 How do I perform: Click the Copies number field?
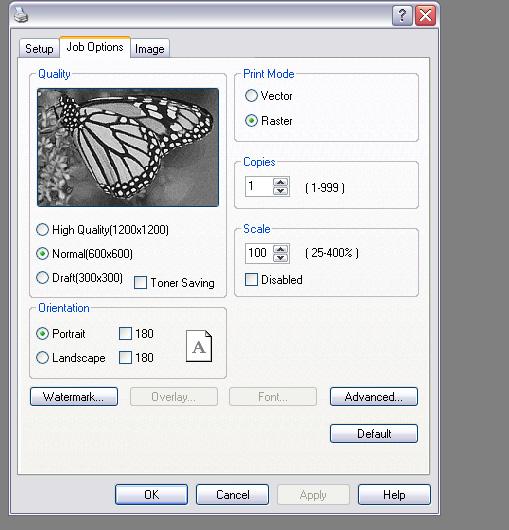[x=259, y=186]
